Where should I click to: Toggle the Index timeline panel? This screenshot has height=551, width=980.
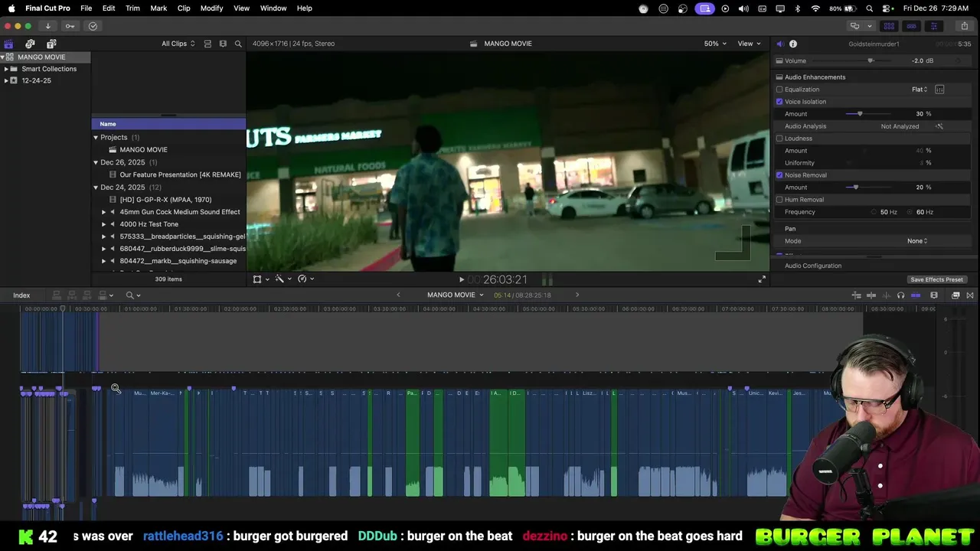coord(21,295)
